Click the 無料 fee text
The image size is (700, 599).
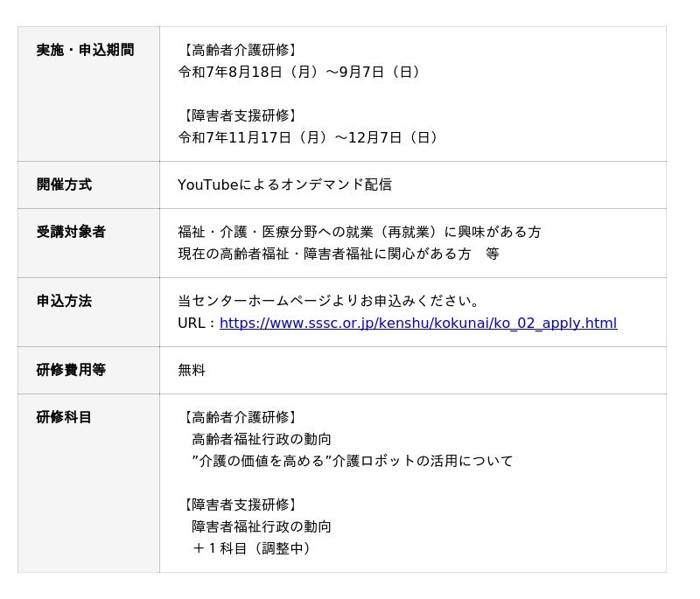[x=192, y=370]
